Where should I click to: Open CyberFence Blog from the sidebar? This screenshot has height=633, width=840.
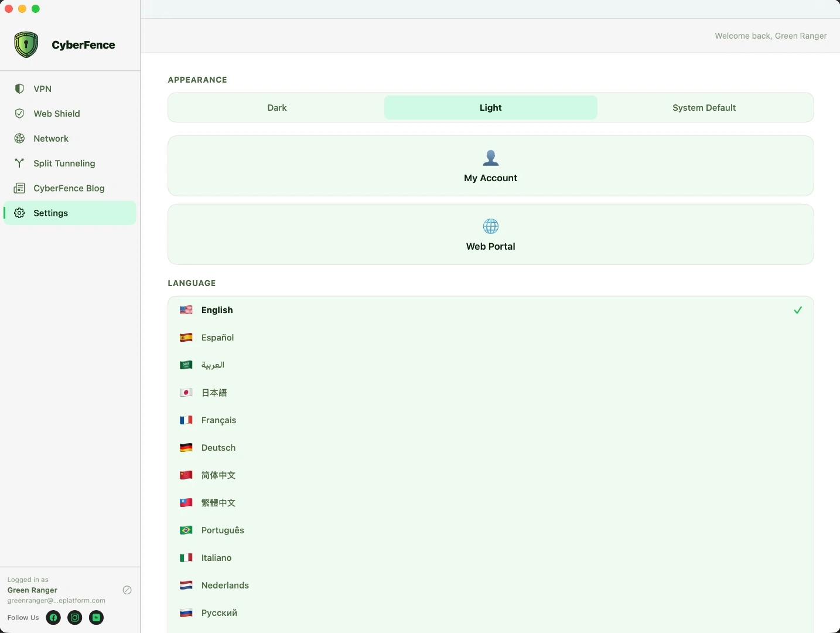pyautogui.click(x=70, y=188)
